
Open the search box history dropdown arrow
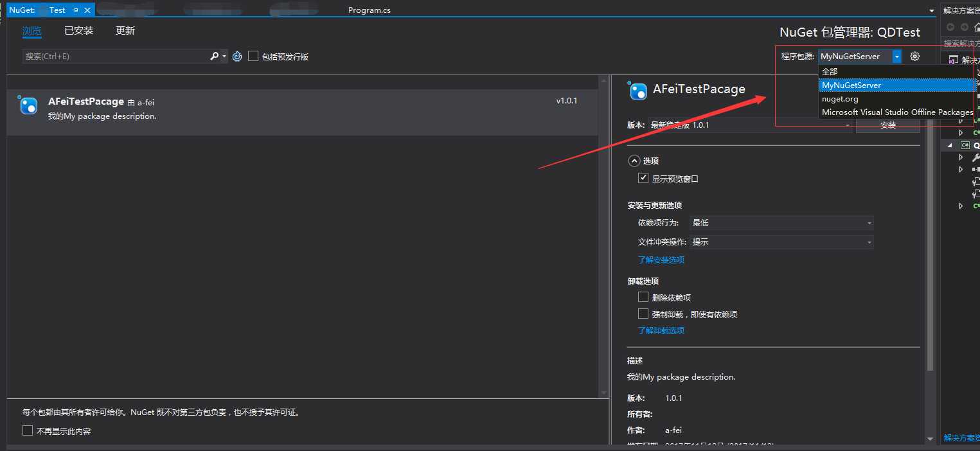pyautogui.click(x=224, y=57)
